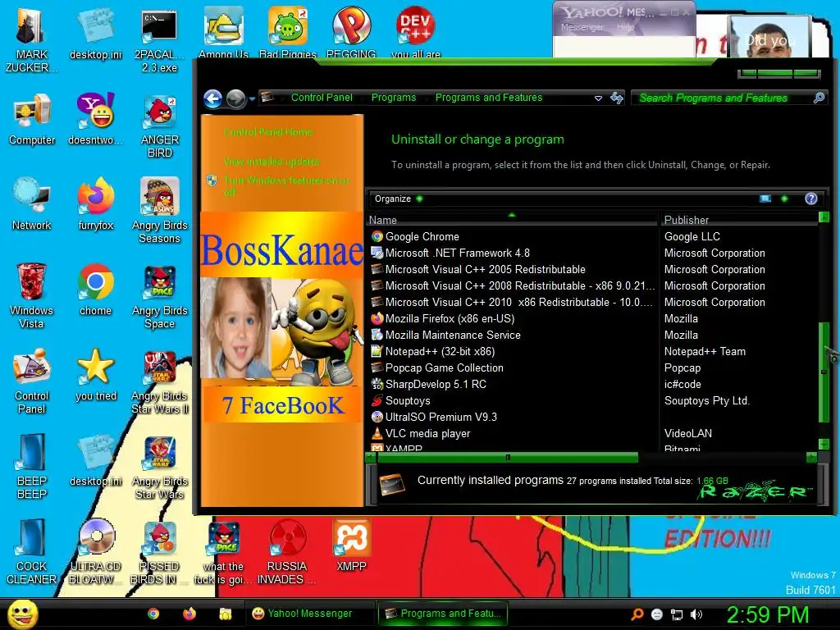
Task: Select UltraISO Premium V9.3 entry
Action: [441, 417]
